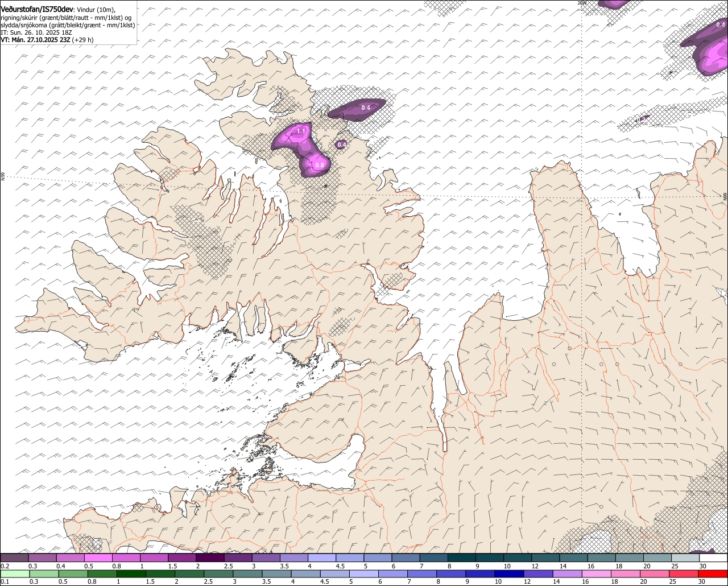Viewport: 728px width, 586px height.
Task: Pick the magenta 1.5 swatch in the upper legend
Action: (x=182, y=558)
